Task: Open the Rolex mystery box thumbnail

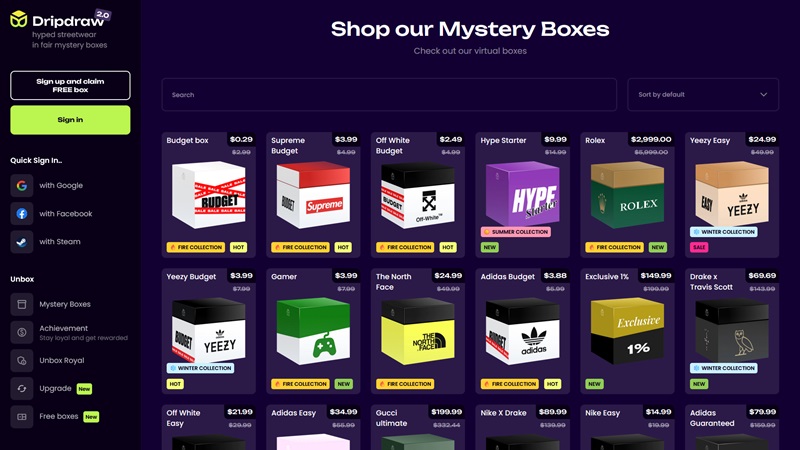Action: (x=627, y=194)
